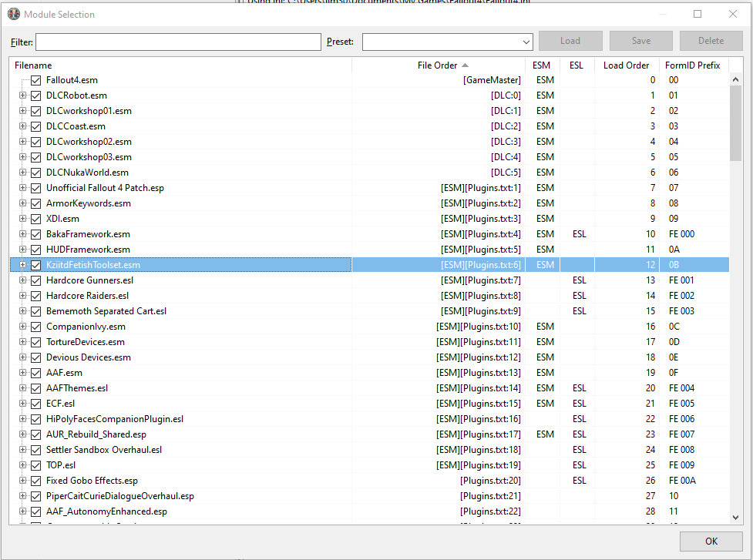Uncheck the Hardcore Raiders.esl checkbox
The height and width of the screenshot is (560, 753).
pos(36,296)
